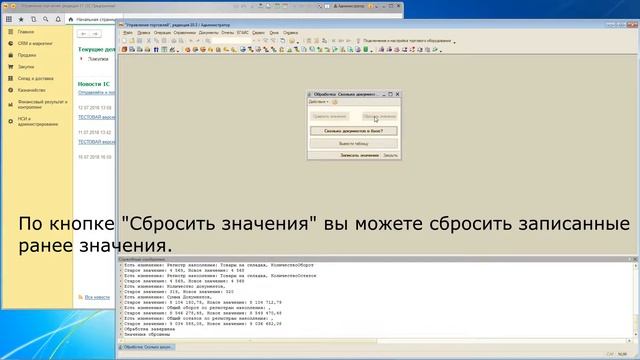Open the Все новости link
Viewport: 640px width, 360px height.
tap(97, 297)
